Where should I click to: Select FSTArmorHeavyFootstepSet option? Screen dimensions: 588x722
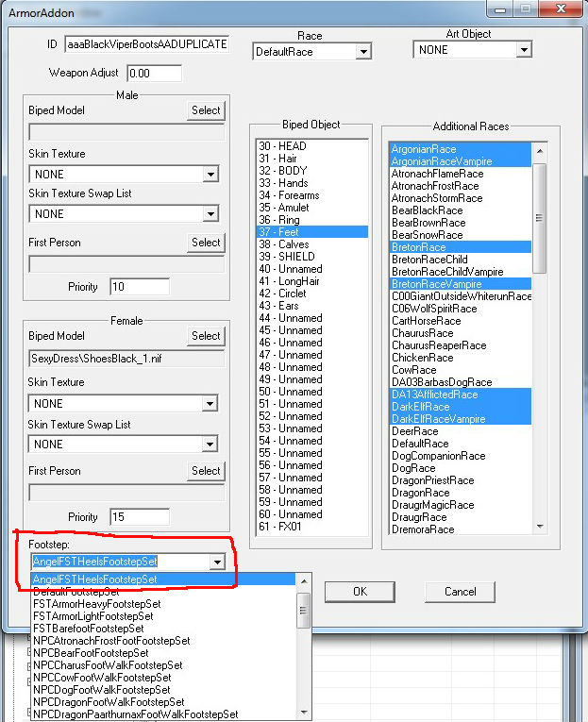coord(96,603)
